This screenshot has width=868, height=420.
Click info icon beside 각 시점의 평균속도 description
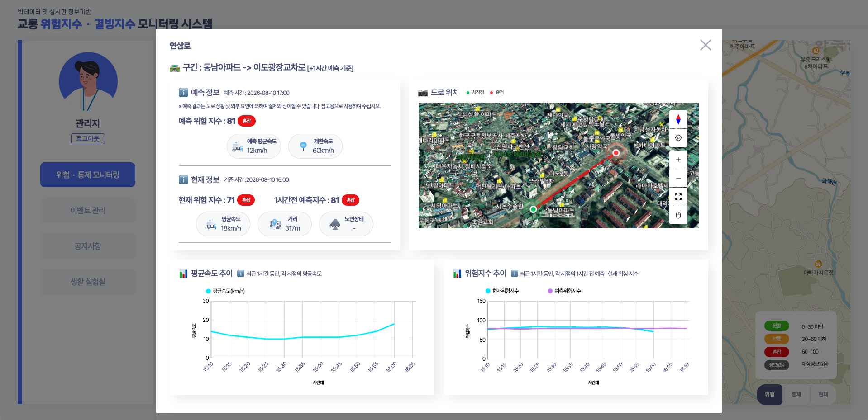pyautogui.click(x=241, y=274)
